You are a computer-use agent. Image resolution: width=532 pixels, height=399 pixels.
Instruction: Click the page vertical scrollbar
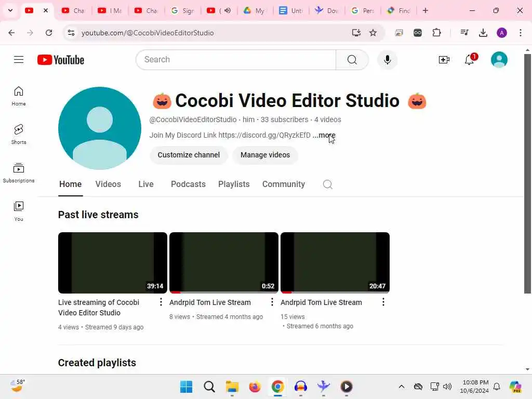528,173
